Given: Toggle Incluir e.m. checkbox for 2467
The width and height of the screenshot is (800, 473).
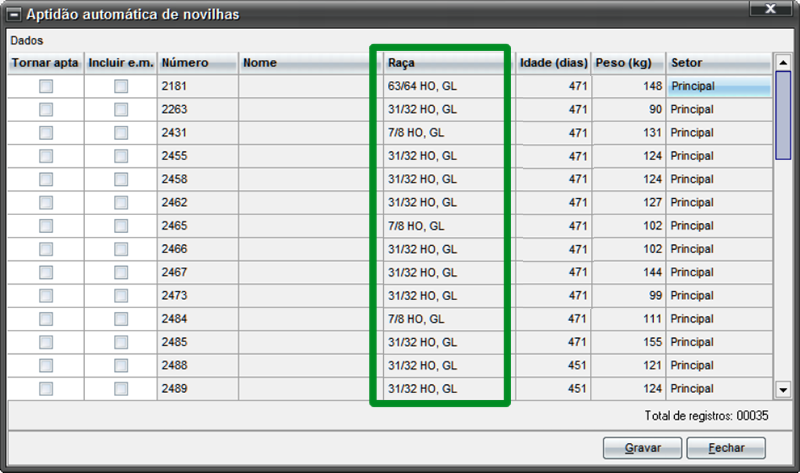Looking at the screenshot, I should [x=121, y=272].
